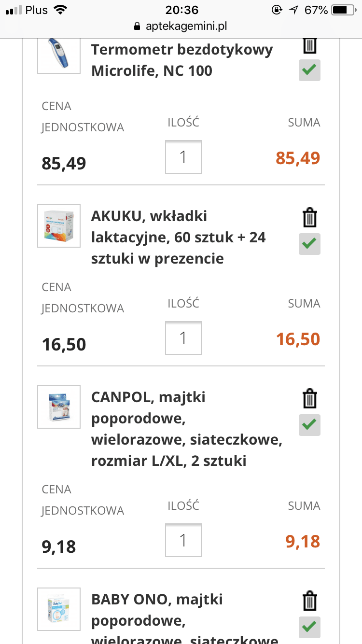Tap the padlock icon beside aptekagemini.pl
Screen dimensions: 362x644
pos(137,26)
